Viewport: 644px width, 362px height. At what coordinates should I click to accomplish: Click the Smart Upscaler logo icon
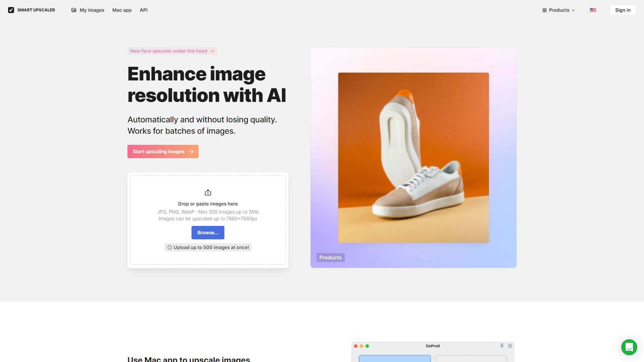point(11,10)
